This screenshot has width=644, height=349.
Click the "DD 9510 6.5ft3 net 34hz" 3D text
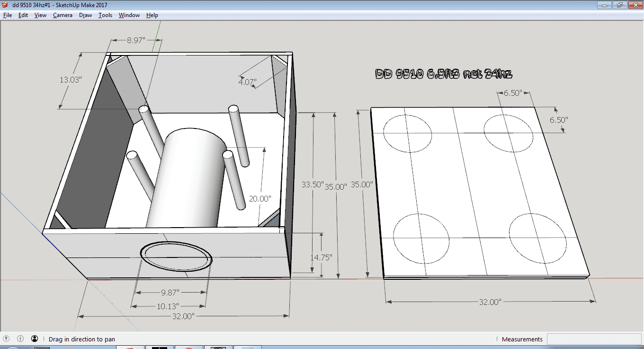click(444, 74)
